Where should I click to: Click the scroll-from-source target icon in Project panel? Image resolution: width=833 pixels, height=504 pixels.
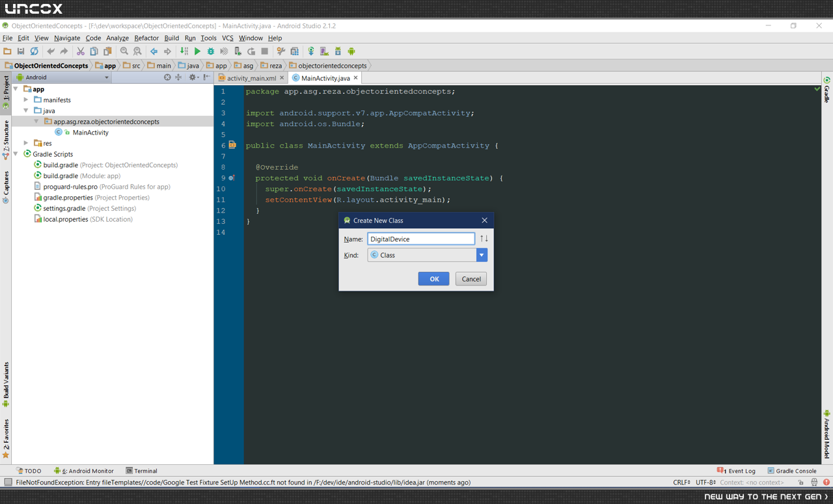click(x=167, y=77)
